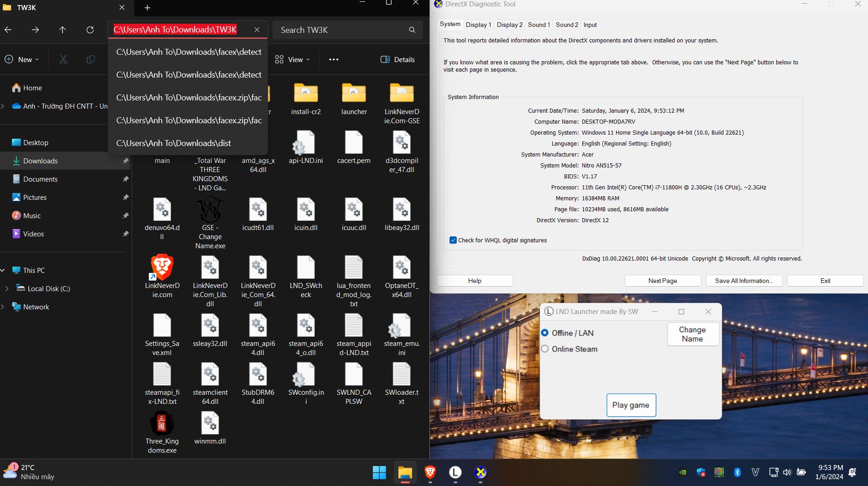
Task: Click Save All Information button
Action: tap(743, 281)
